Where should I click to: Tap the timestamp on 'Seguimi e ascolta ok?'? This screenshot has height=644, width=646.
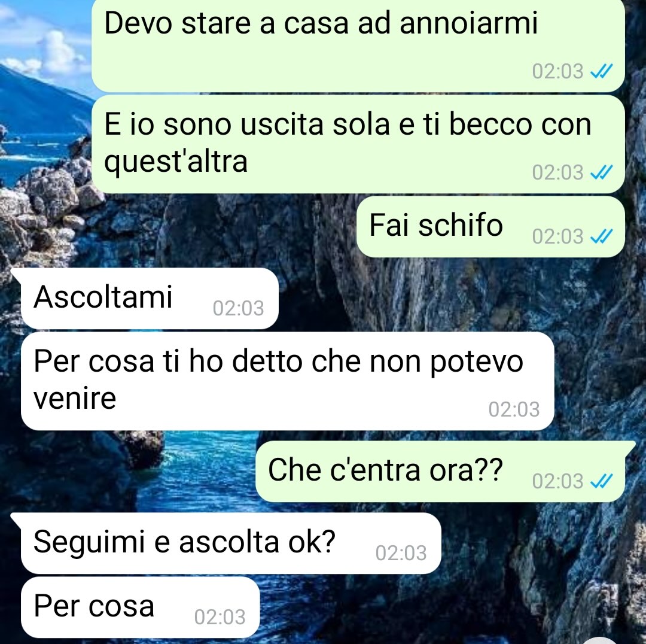[x=401, y=553]
